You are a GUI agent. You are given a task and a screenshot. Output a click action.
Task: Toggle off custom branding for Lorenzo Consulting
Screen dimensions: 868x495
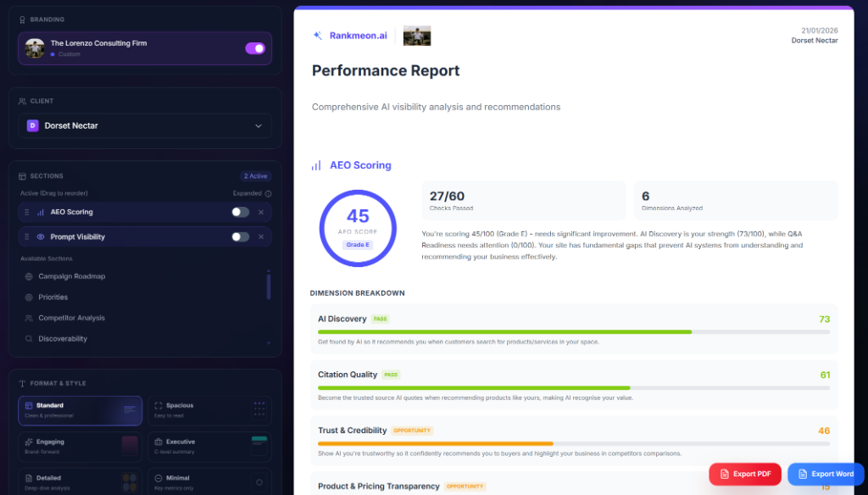(x=255, y=48)
